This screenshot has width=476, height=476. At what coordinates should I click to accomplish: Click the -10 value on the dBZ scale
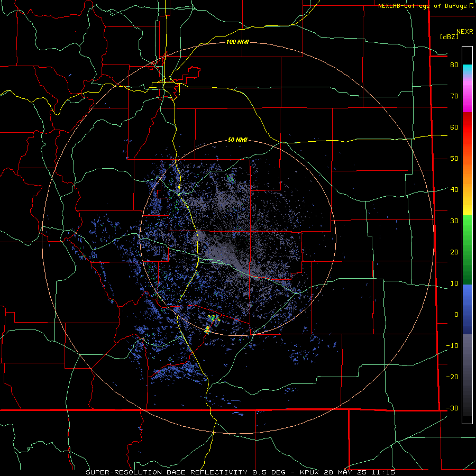[x=452, y=346]
